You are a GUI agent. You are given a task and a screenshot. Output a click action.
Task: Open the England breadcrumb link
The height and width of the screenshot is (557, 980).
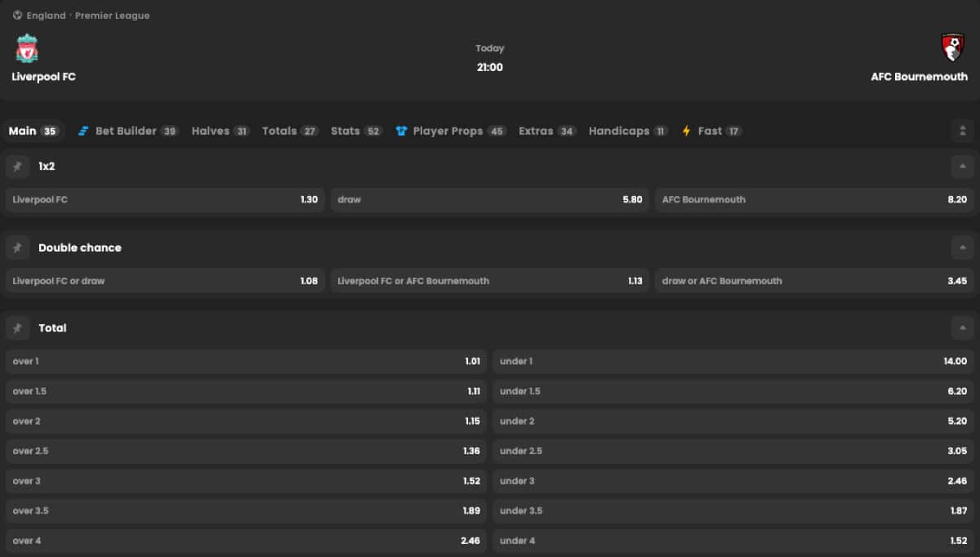click(x=46, y=16)
